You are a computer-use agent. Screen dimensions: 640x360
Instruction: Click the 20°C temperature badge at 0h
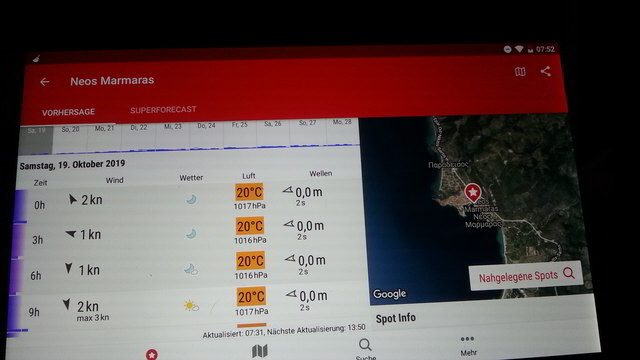click(x=249, y=192)
